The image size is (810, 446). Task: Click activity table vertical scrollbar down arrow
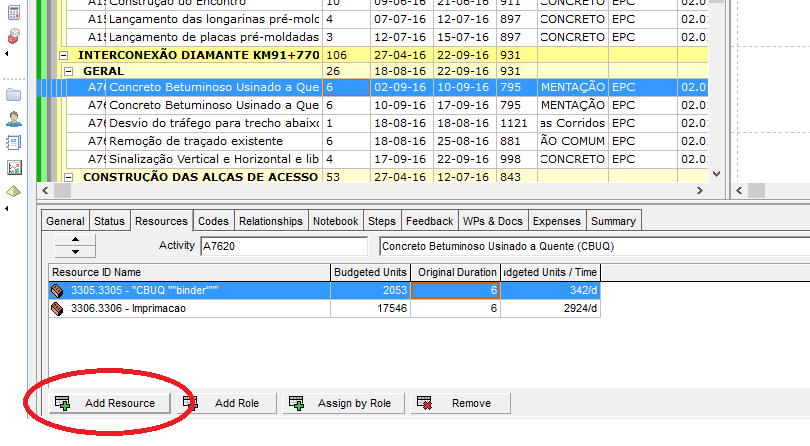[716, 174]
